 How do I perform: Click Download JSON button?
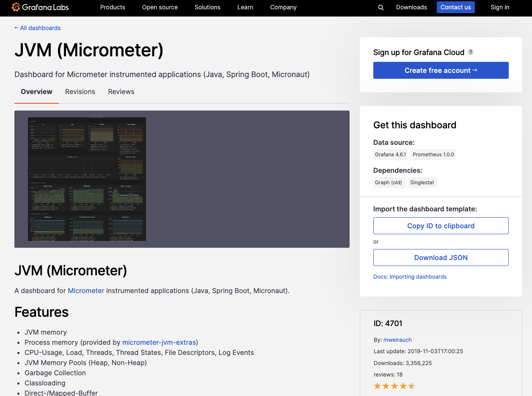pos(441,258)
